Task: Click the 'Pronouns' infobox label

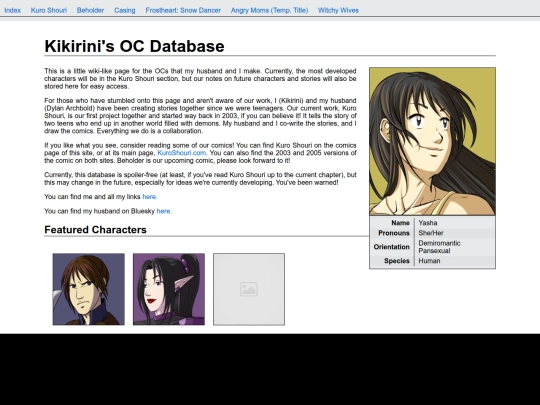Action: pos(394,233)
